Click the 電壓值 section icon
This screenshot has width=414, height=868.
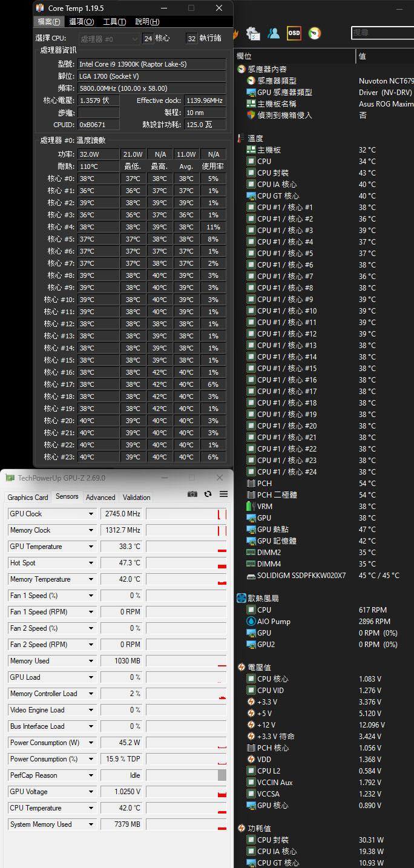click(x=241, y=667)
